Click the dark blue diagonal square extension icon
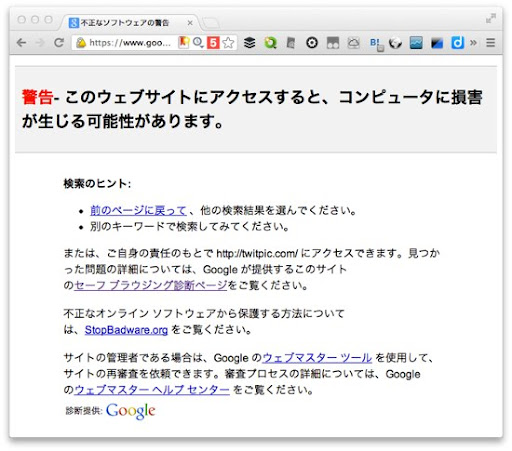This screenshot has width=512, height=451. (437, 43)
